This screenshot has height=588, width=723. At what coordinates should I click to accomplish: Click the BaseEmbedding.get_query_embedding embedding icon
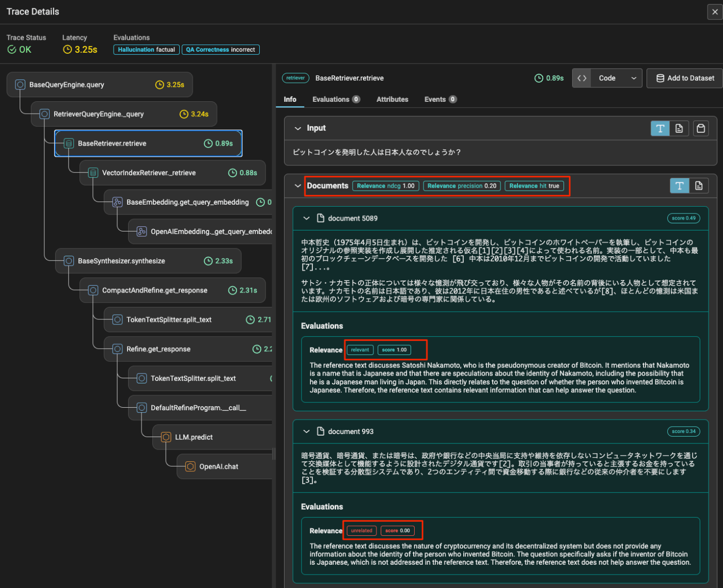(x=117, y=203)
